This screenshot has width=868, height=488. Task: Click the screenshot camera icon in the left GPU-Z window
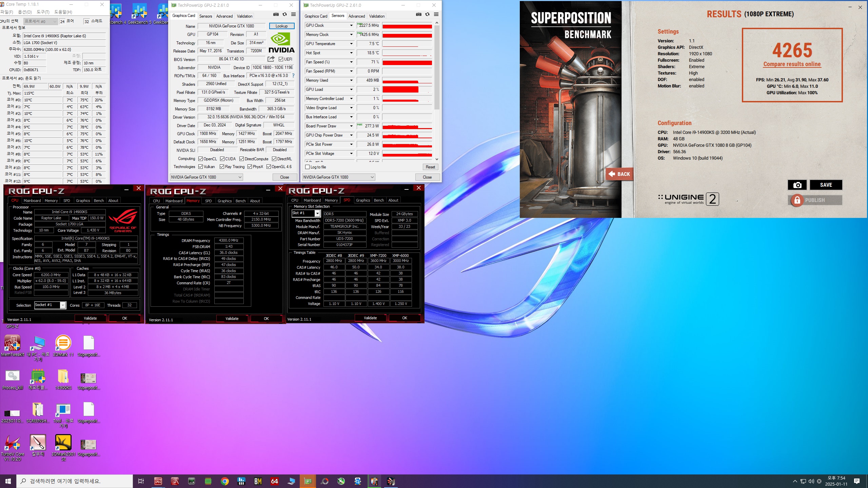tap(276, 15)
